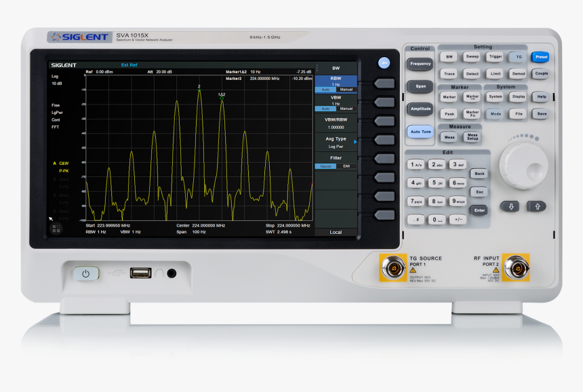This screenshot has width=583, height=392.
Task: Open the Marker Fn key
Action: coord(473,114)
